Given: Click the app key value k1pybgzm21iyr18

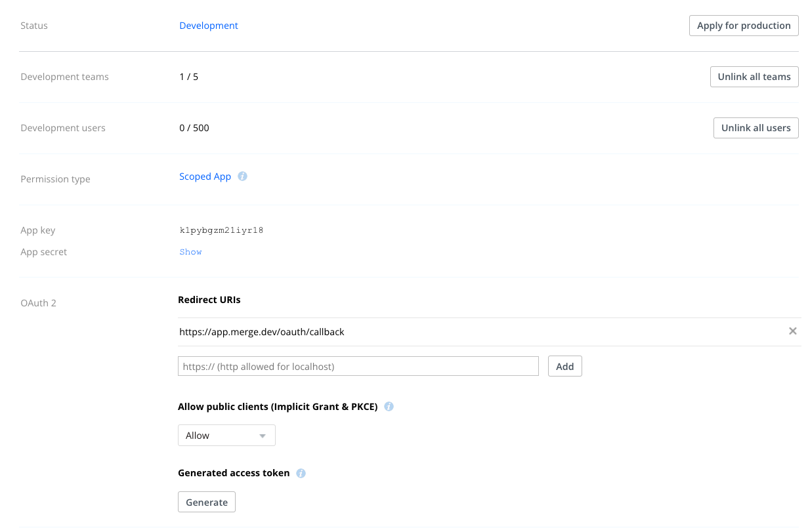Looking at the screenshot, I should coord(221,230).
